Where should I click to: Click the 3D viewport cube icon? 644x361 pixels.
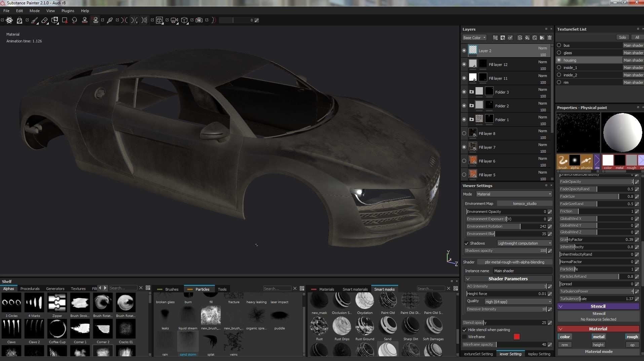click(x=184, y=20)
